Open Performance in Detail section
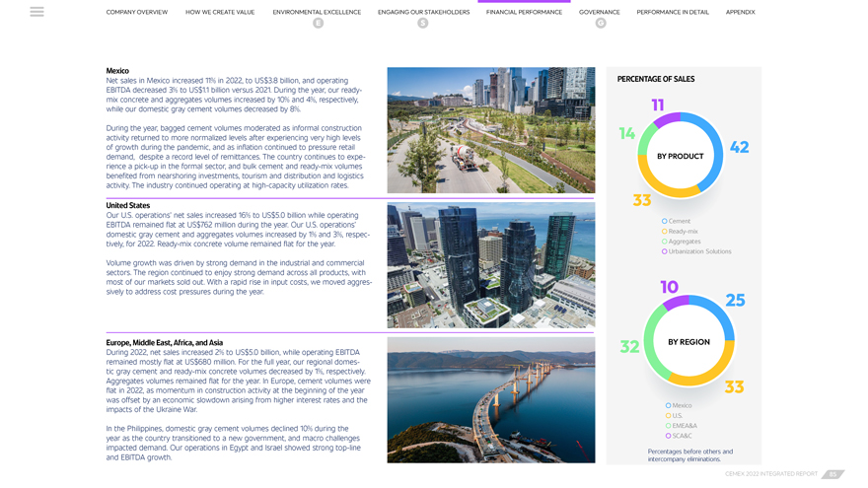868x488 pixels. click(673, 12)
